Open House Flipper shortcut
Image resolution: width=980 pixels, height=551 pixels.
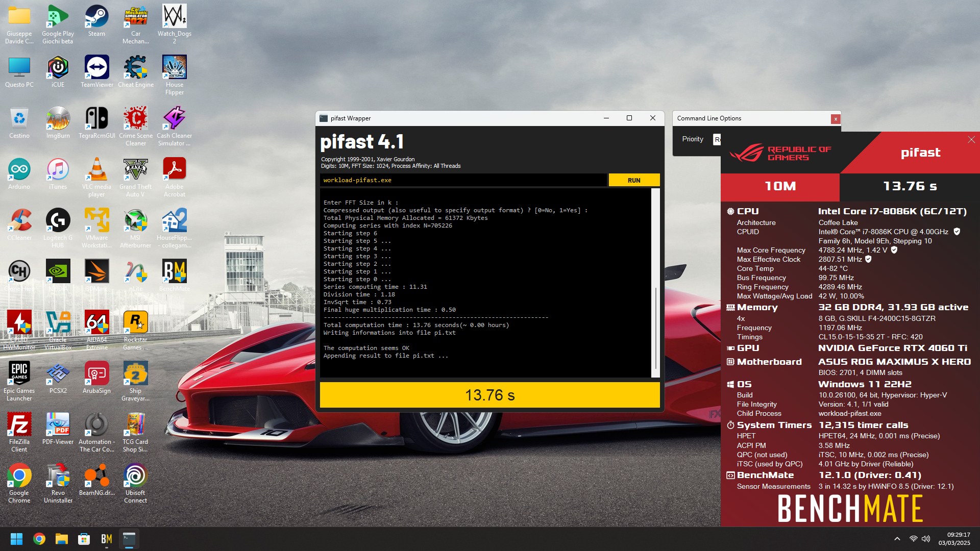175,76
